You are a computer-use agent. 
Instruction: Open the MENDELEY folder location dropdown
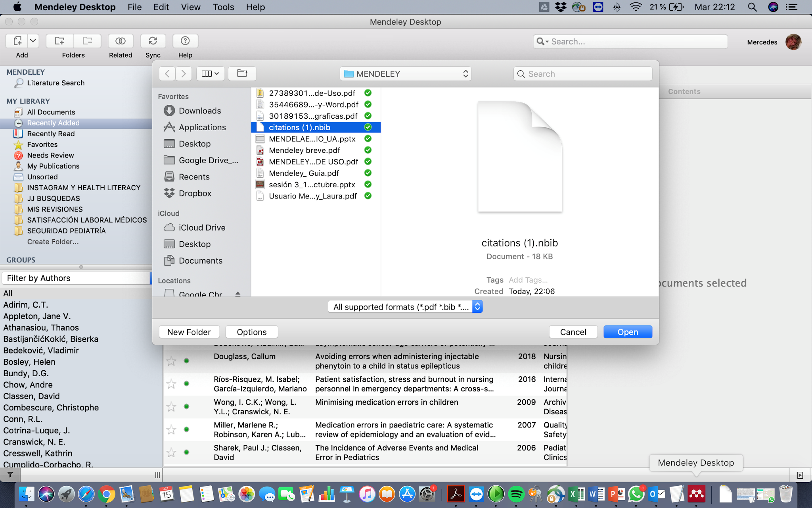click(405, 74)
